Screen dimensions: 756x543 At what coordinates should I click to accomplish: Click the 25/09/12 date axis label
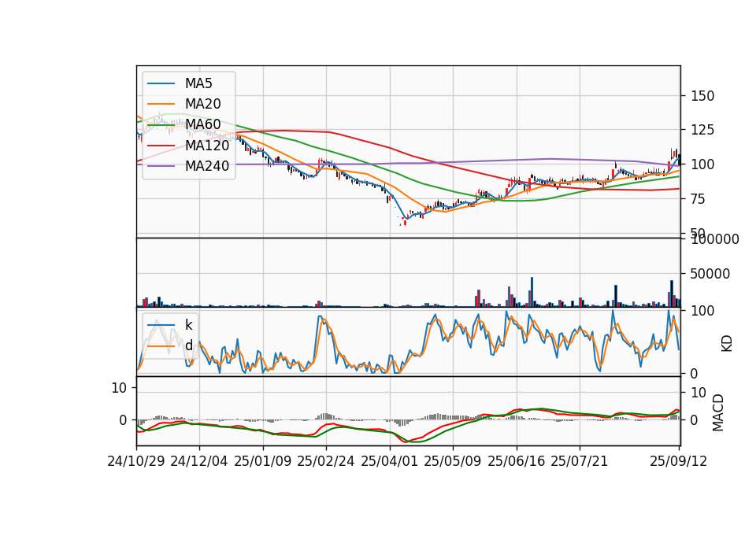point(678,461)
